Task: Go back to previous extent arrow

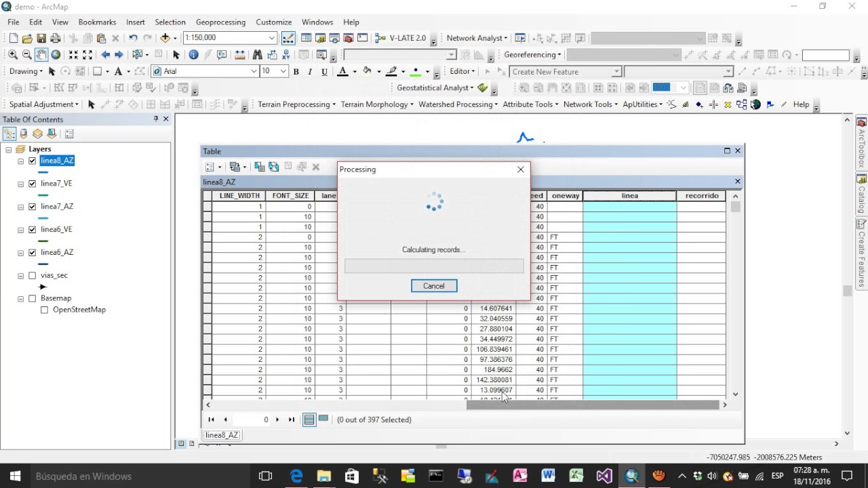Action: (105, 55)
